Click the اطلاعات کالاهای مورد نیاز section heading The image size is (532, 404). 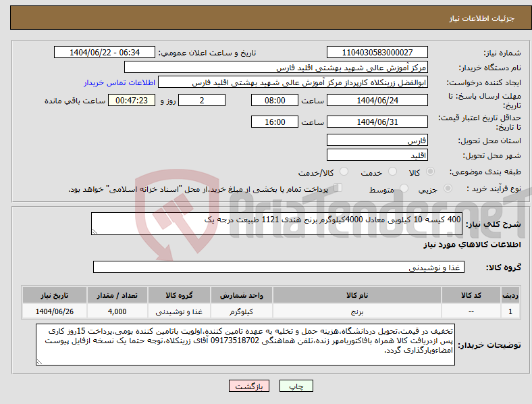click(472, 245)
